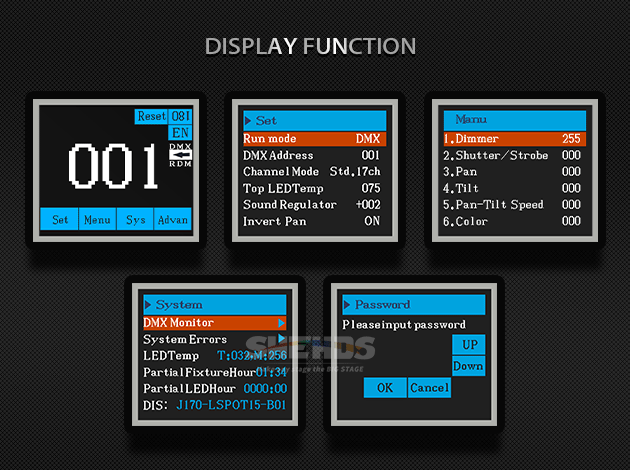Select the EN language indicator

[x=180, y=132]
